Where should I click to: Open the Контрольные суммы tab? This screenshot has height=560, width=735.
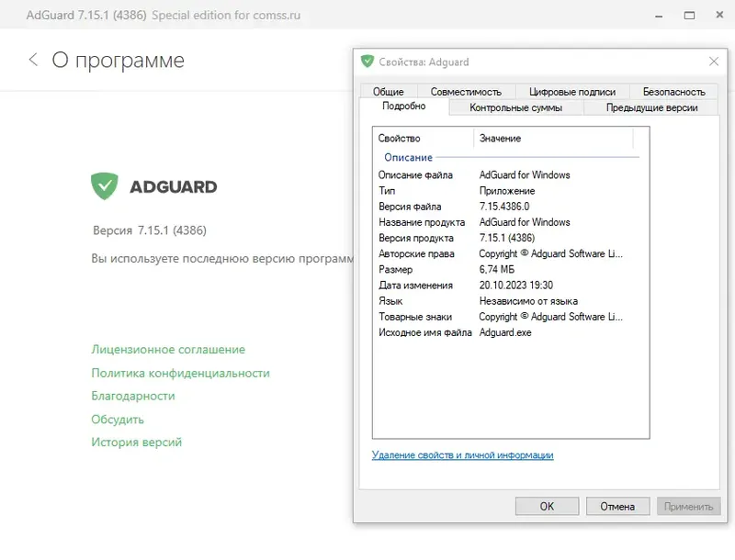click(515, 107)
